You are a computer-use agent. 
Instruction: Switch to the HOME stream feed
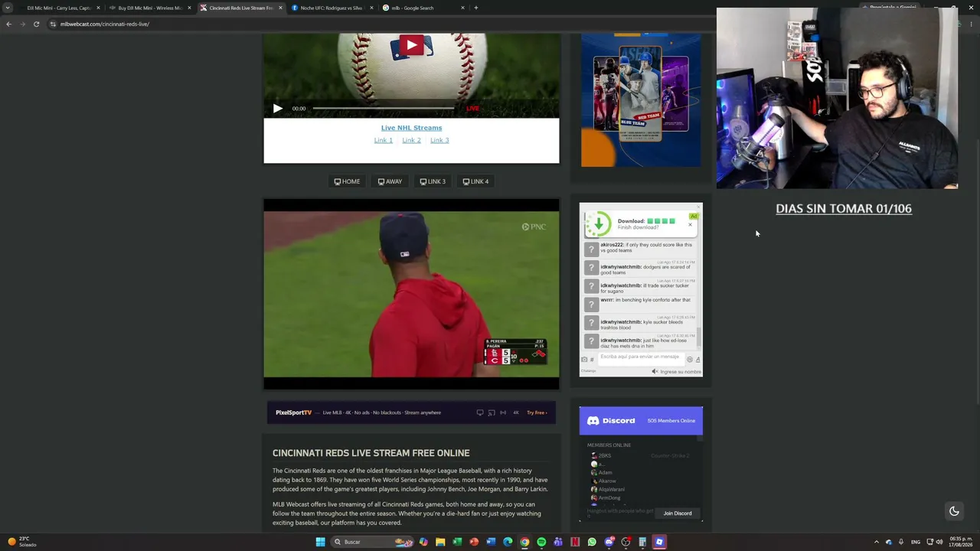click(347, 181)
